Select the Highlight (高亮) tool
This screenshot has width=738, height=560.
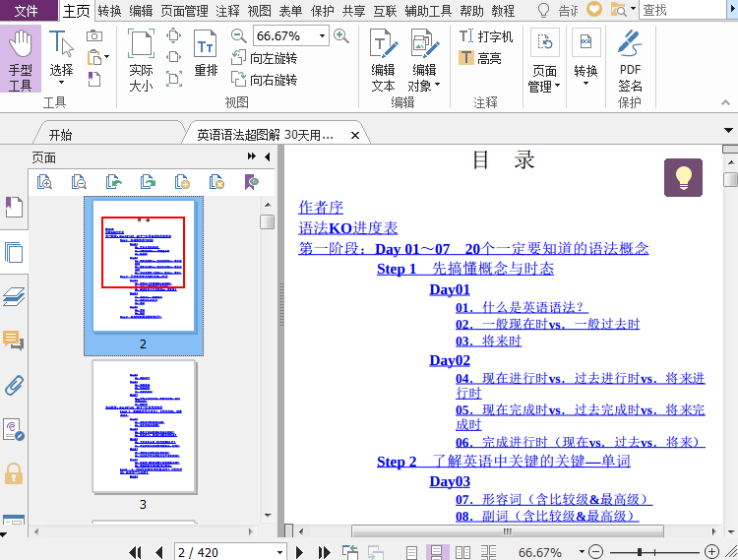coord(480,58)
